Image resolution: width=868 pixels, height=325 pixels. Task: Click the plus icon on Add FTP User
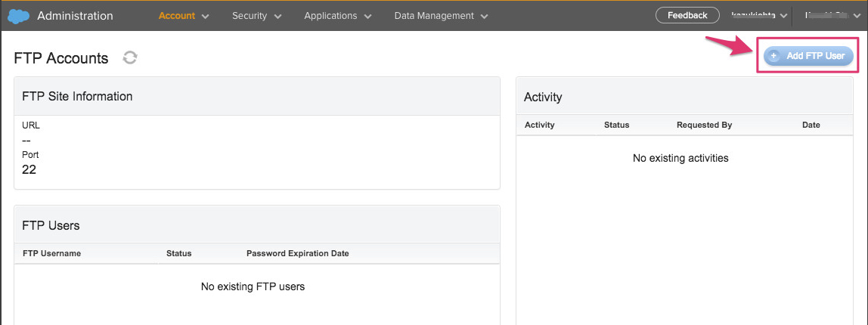coord(773,56)
